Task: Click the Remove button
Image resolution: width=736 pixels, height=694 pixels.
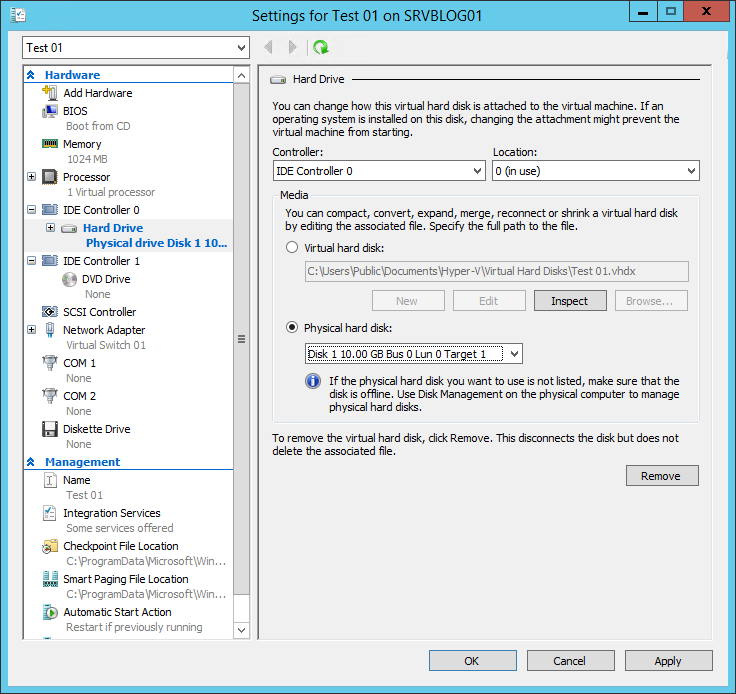Action: [662, 476]
